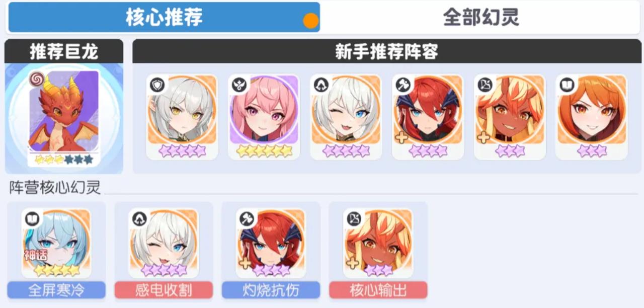Click the spade class icon in the recommended lineup
This screenshot has width=644, height=308.
[x=320, y=86]
